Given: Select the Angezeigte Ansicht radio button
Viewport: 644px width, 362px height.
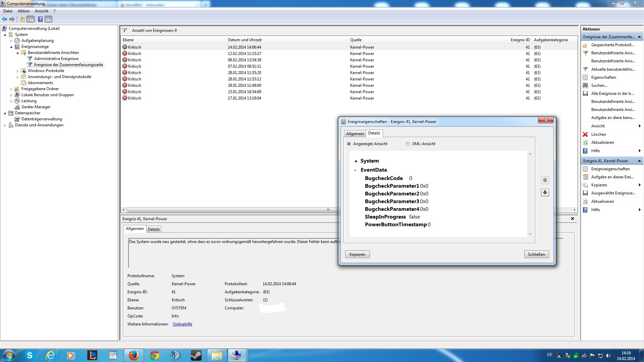Looking at the screenshot, I should 349,144.
